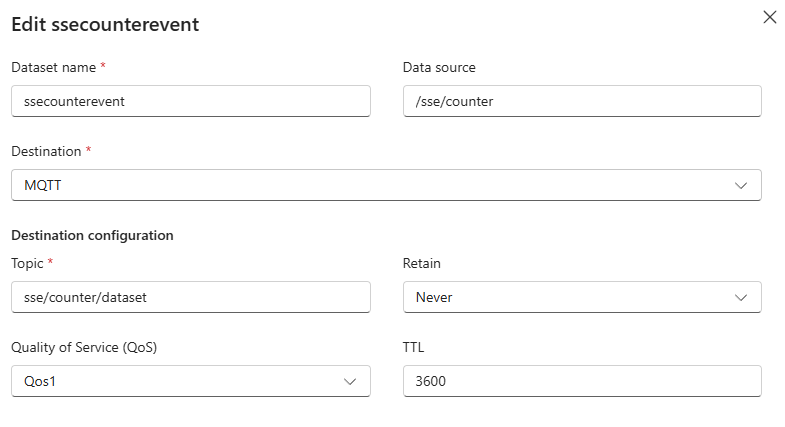Expand the Destination dropdown chevron arrow

coord(741,185)
